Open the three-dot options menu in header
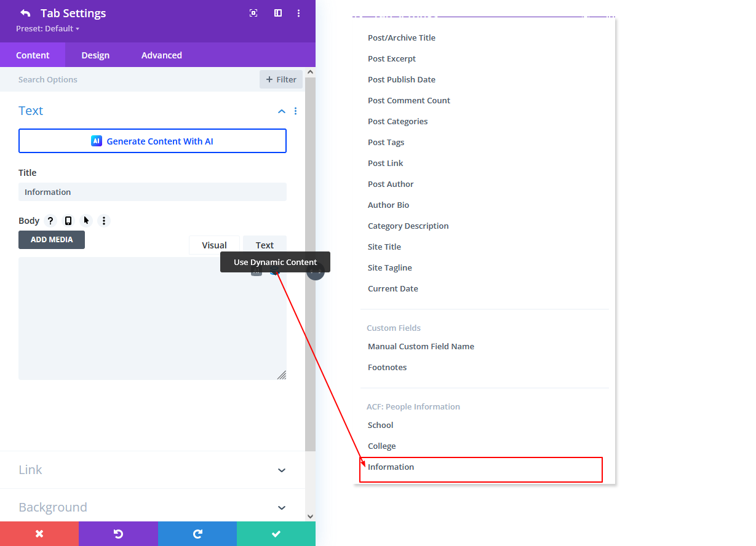 pos(298,13)
